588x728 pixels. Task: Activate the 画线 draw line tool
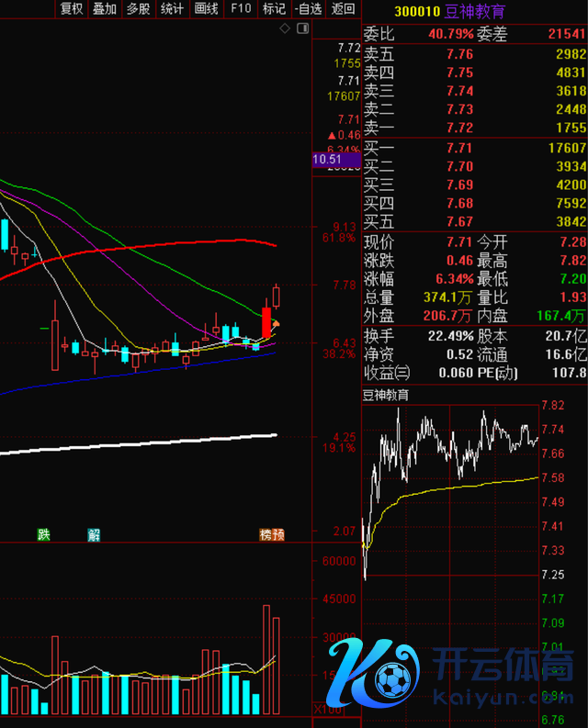coord(206,9)
